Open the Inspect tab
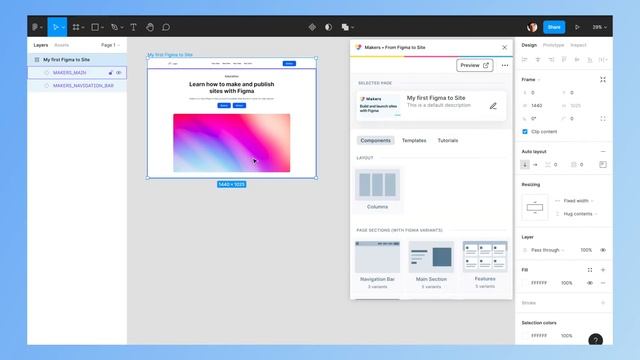 (x=578, y=45)
